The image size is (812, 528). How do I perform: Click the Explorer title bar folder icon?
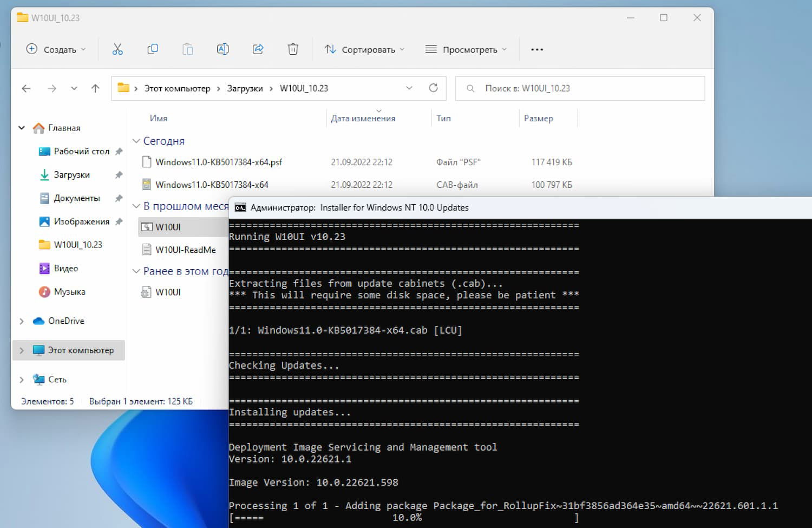coord(22,17)
